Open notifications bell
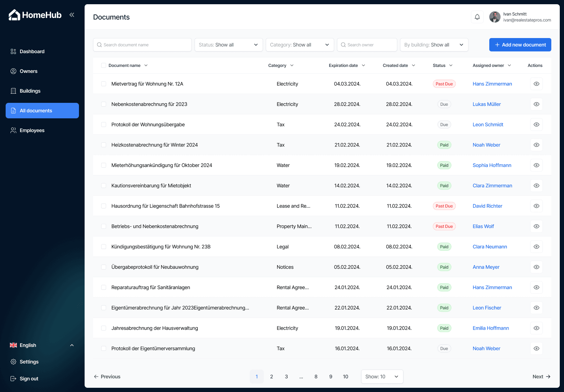Screen dimensions: 564x392 click(477, 17)
